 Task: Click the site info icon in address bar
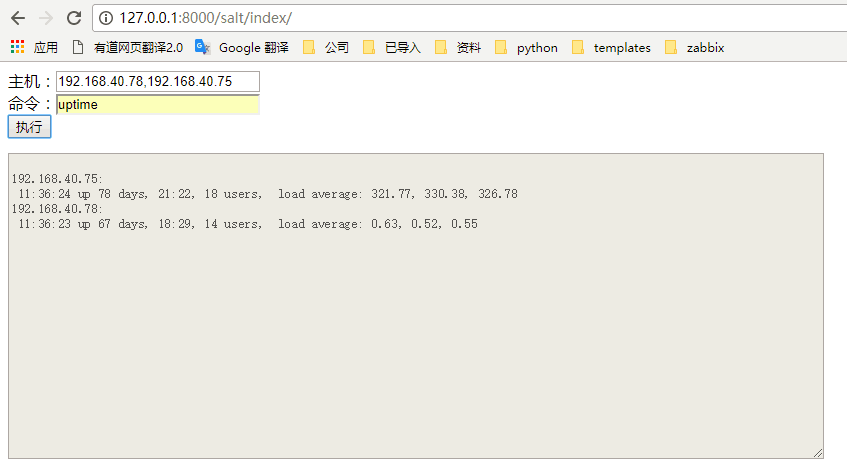pos(106,18)
